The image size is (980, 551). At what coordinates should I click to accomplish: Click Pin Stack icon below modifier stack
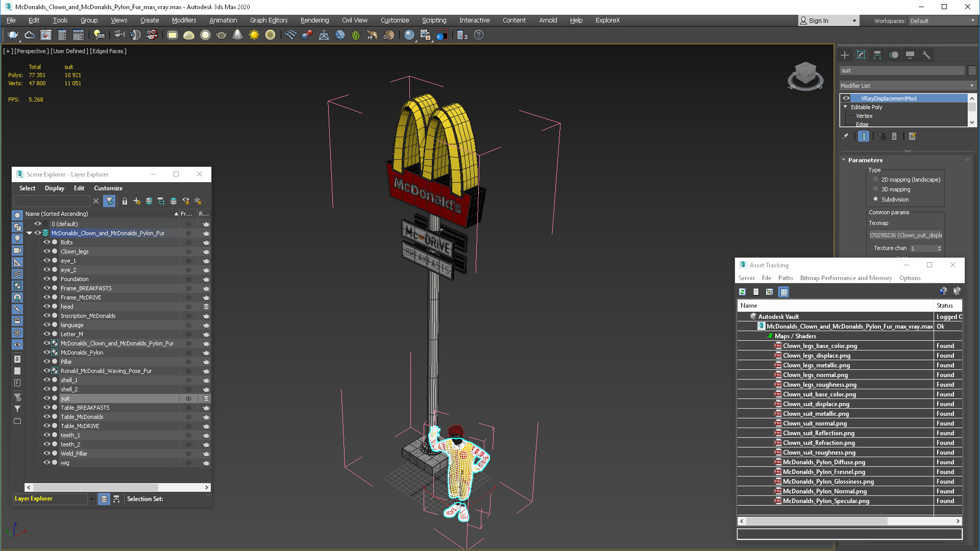pos(845,136)
